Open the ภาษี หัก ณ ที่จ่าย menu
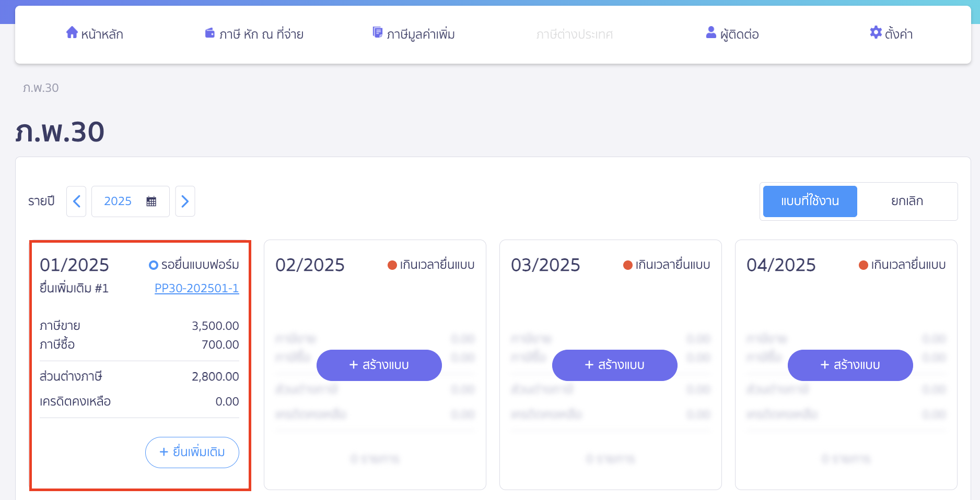 click(261, 34)
